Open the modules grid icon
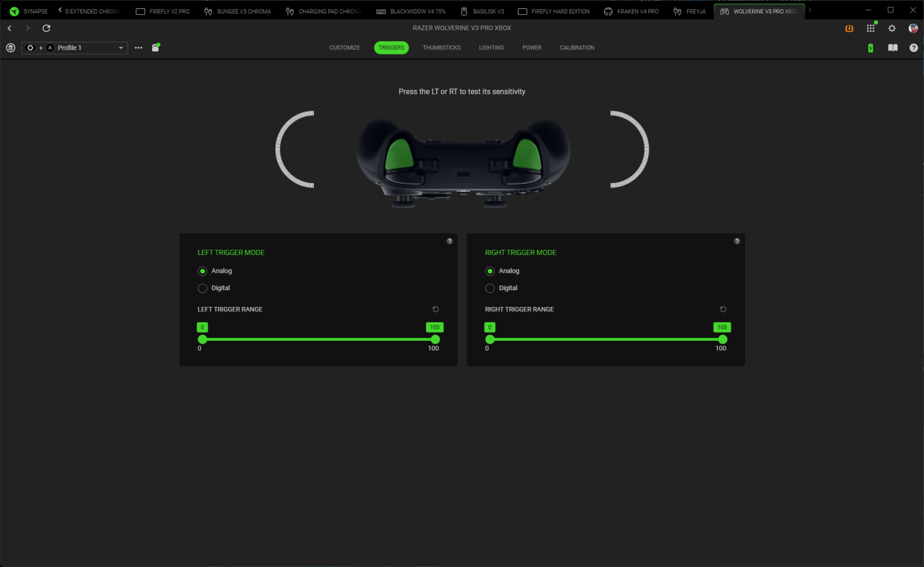The image size is (924, 567). point(871,28)
